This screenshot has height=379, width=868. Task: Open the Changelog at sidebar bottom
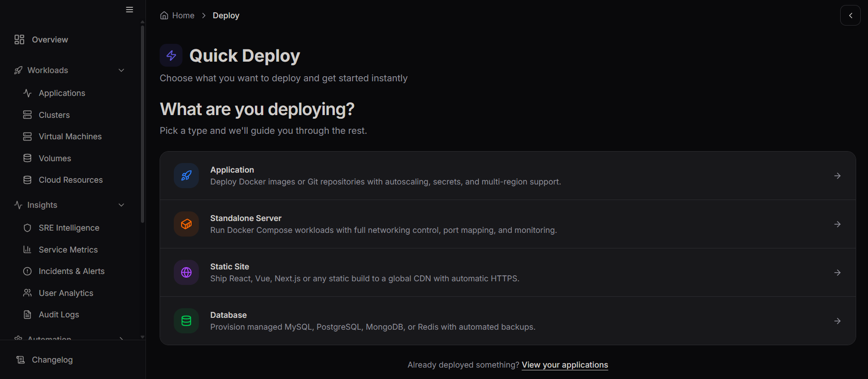pyautogui.click(x=52, y=360)
